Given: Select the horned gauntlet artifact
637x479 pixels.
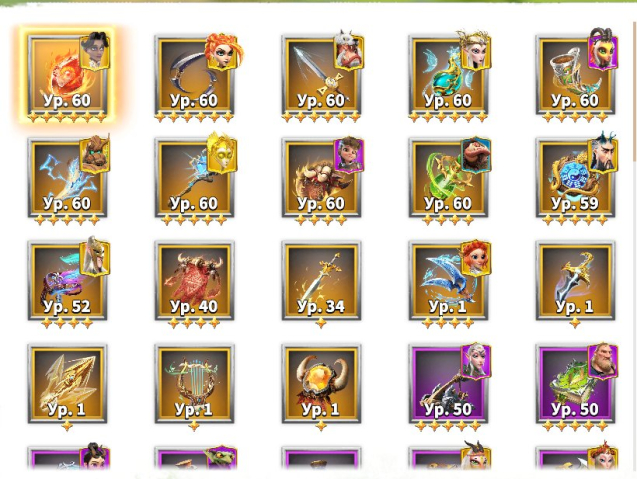Looking at the screenshot, I should [x=321, y=178].
